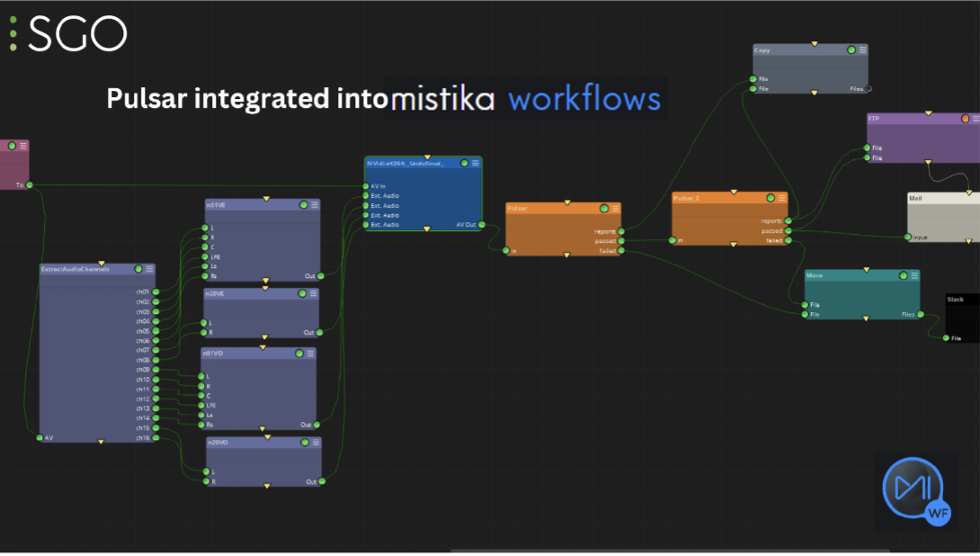Select the Copy node Files output port
This screenshot has height=556, width=980.
(x=869, y=89)
